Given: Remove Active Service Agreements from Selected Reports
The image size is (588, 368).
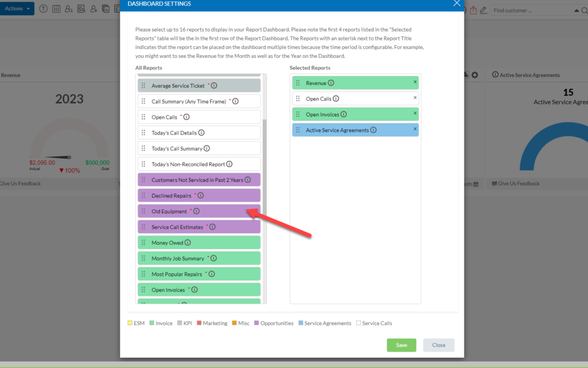Looking at the screenshot, I should (415, 129).
